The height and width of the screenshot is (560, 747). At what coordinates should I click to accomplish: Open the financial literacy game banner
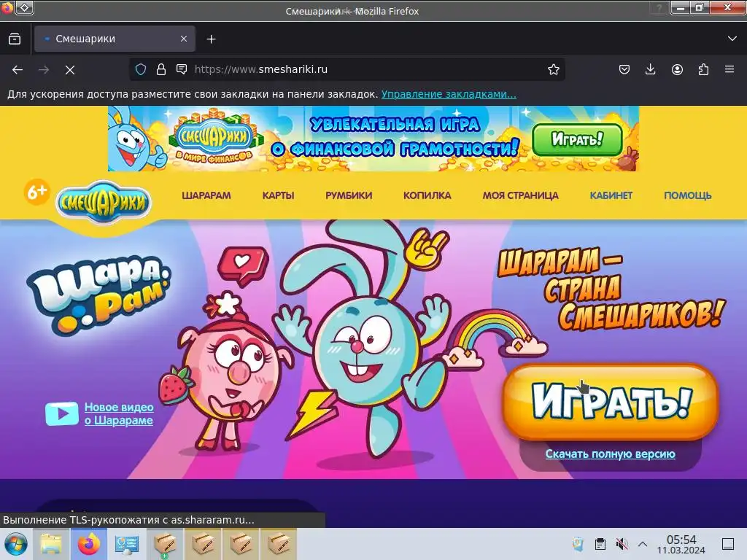pos(373,139)
